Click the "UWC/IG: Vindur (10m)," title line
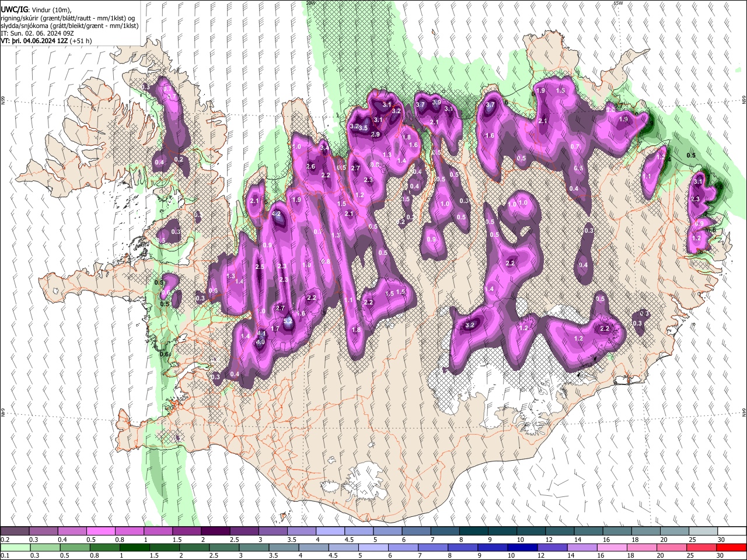The image size is (747, 560). pos(36,10)
